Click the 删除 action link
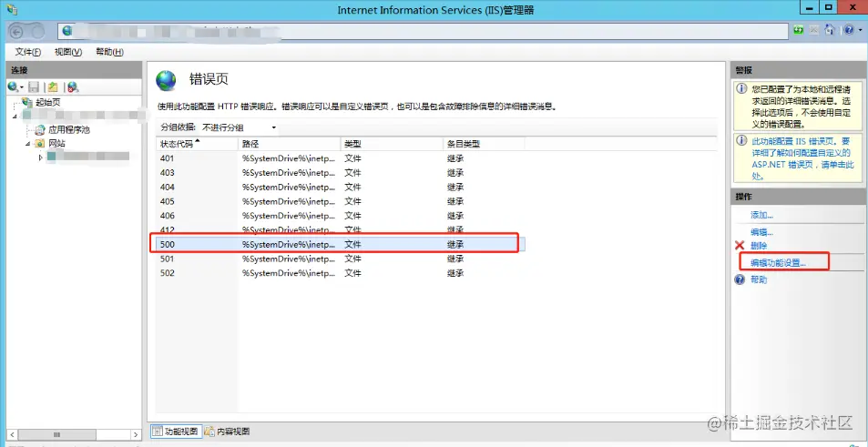This screenshot has height=447, width=868. point(759,246)
